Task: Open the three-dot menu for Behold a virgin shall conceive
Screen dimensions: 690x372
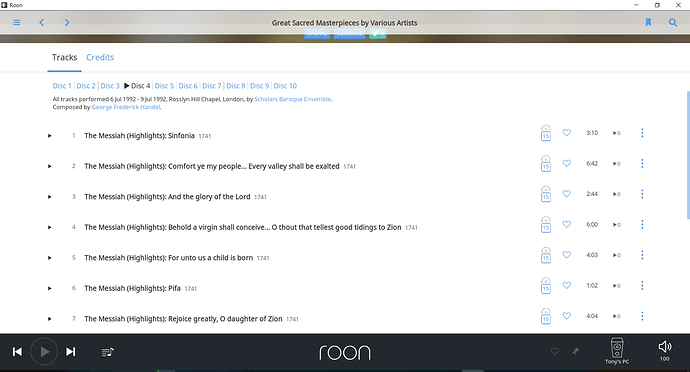Action: (x=642, y=225)
